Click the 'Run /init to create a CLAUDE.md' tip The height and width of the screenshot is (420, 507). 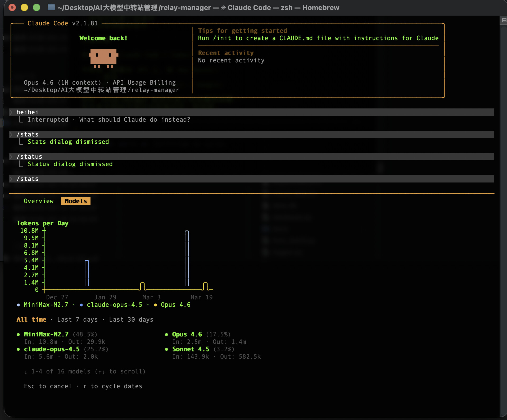pyautogui.click(x=318, y=38)
